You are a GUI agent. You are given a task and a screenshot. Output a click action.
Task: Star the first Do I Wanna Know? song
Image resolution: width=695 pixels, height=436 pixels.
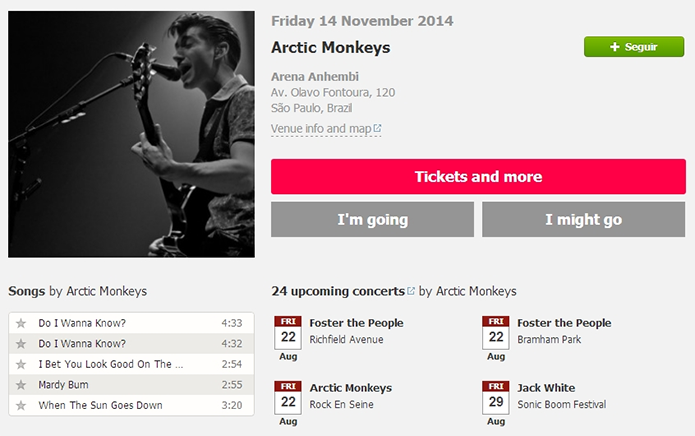tap(21, 323)
